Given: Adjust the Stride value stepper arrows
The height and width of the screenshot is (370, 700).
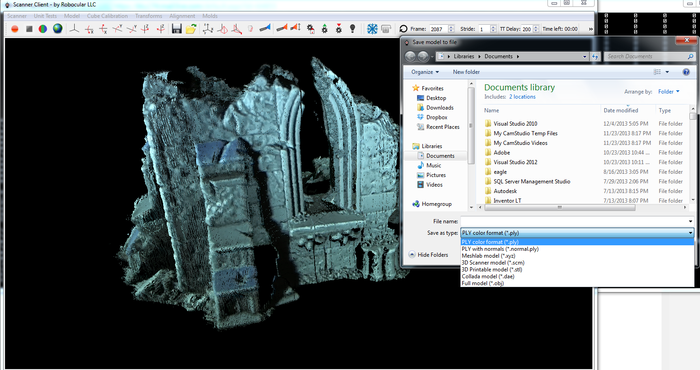Looking at the screenshot, I should pos(493,29).
